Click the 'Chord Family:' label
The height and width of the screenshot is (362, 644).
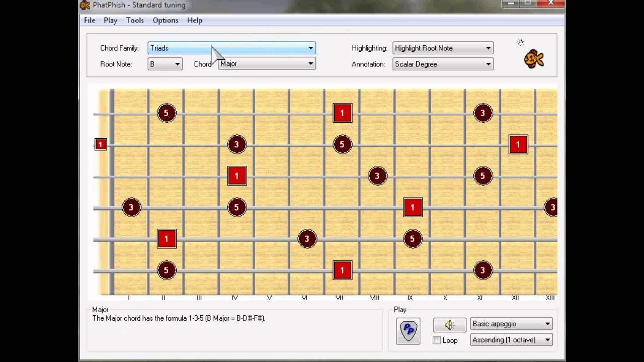(x=119, y=48)
